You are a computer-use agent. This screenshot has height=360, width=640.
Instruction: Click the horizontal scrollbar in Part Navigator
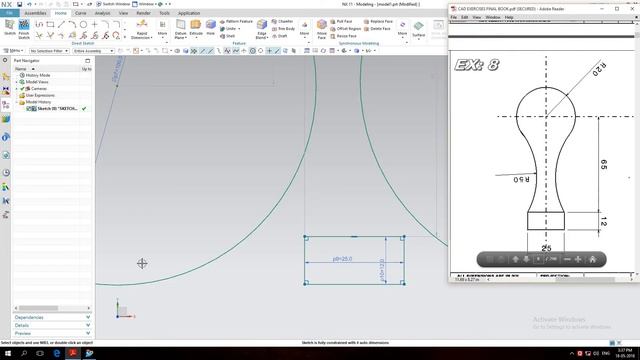click(38, 308)
